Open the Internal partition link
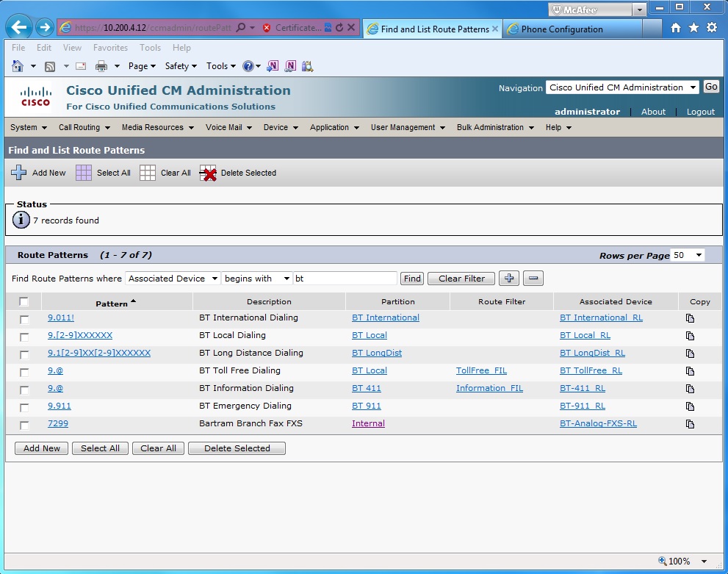 368,423
